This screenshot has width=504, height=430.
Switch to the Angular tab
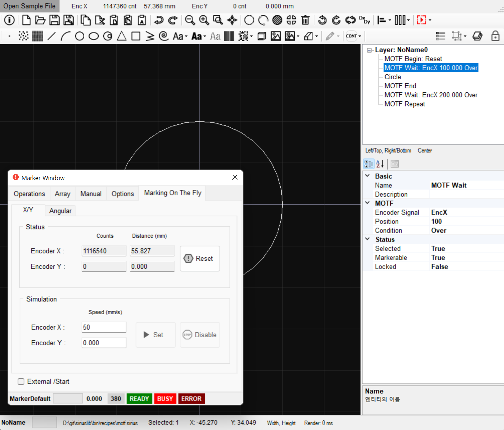(60, 211)
